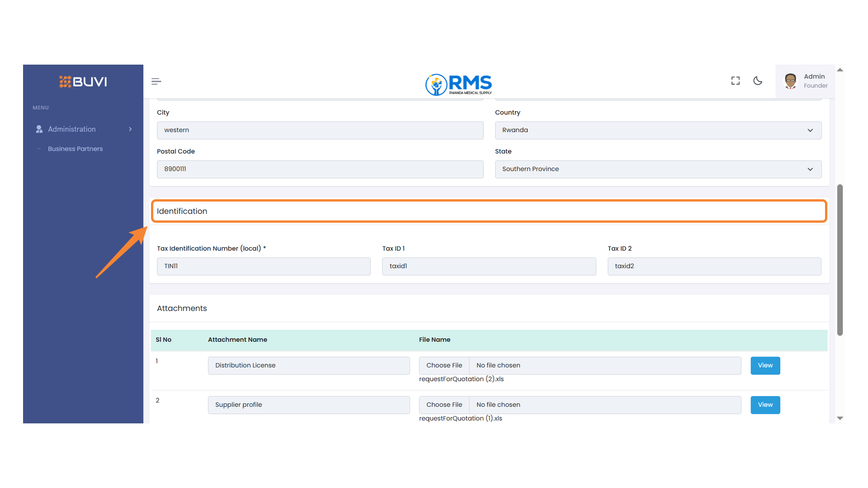Image resolution: width=868 pixels, height=488 pixels.
Task: Open the Country dropdown
Action: 658,130
